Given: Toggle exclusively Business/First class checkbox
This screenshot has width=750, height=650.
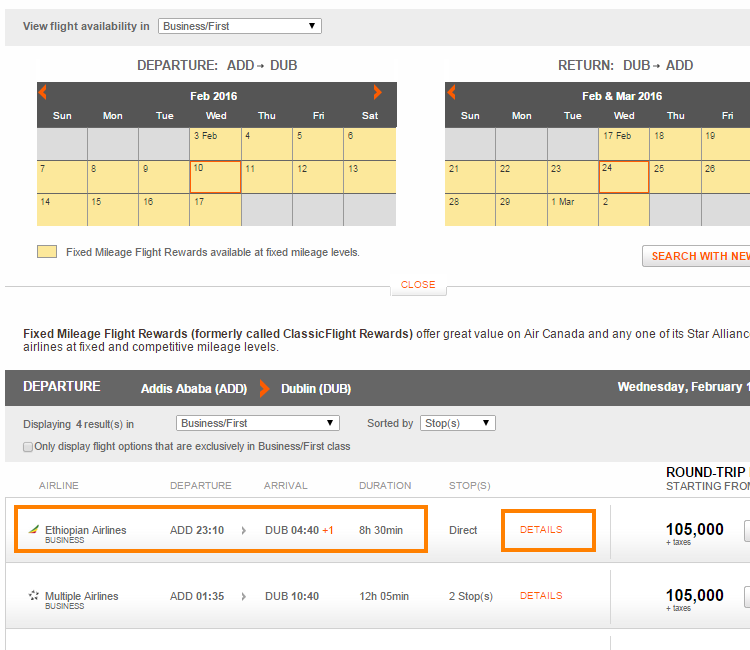Looking at the screenshot, I should coord(28,446).
